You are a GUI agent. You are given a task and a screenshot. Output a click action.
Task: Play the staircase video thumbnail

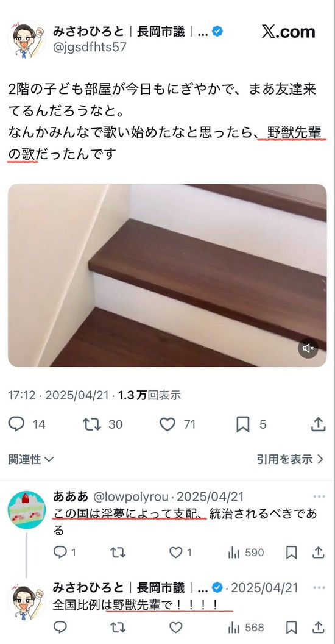(167, 275)
